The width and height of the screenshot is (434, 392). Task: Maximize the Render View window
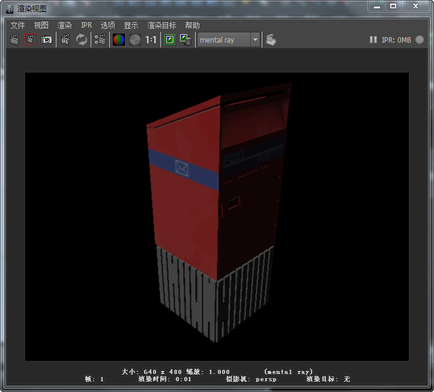pyautogui.click(x=393, y=6)
